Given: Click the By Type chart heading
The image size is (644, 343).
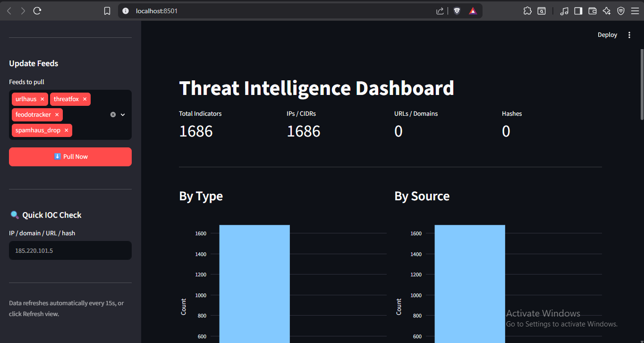Looking at the screenshot, I should tap(201, 196).
